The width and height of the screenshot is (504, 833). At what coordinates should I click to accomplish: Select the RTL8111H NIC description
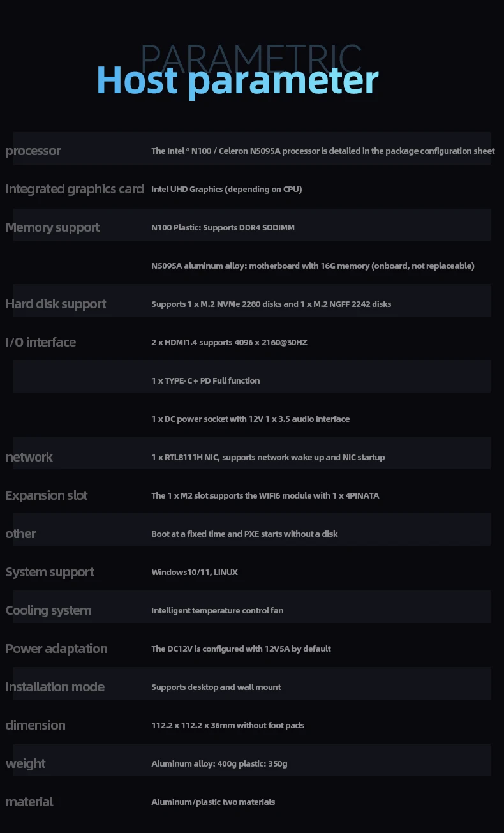pos(268,458)
